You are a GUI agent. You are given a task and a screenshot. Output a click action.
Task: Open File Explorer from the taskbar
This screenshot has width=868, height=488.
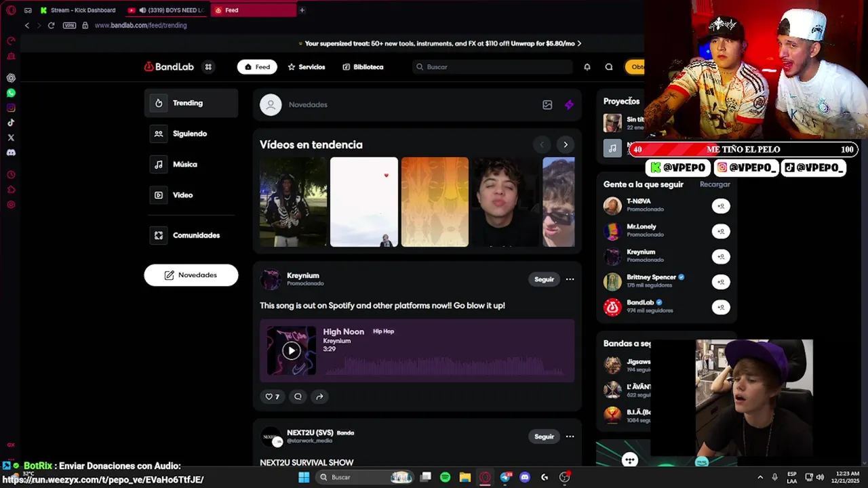point(465,477)
